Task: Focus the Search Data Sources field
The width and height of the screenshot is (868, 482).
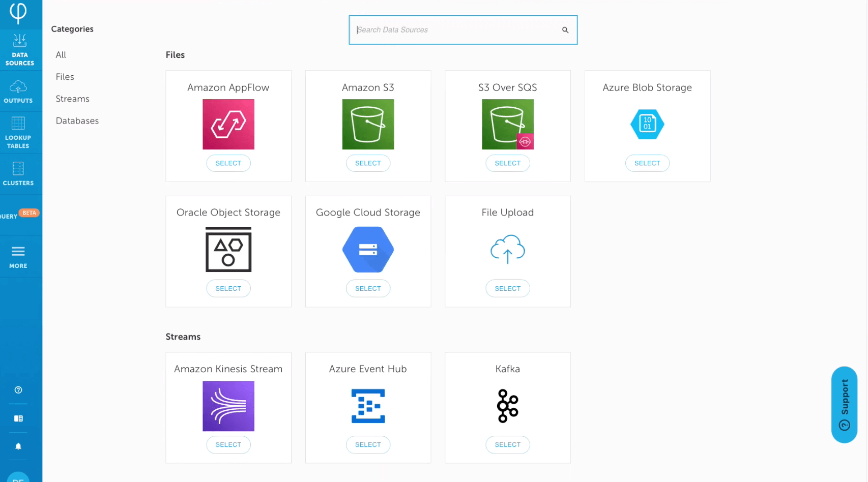Action: (x=453, y=30)
